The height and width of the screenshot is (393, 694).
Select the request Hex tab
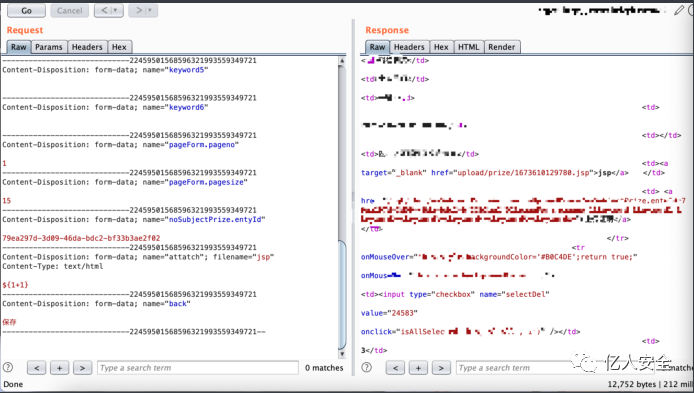click(x=119, y=47)
